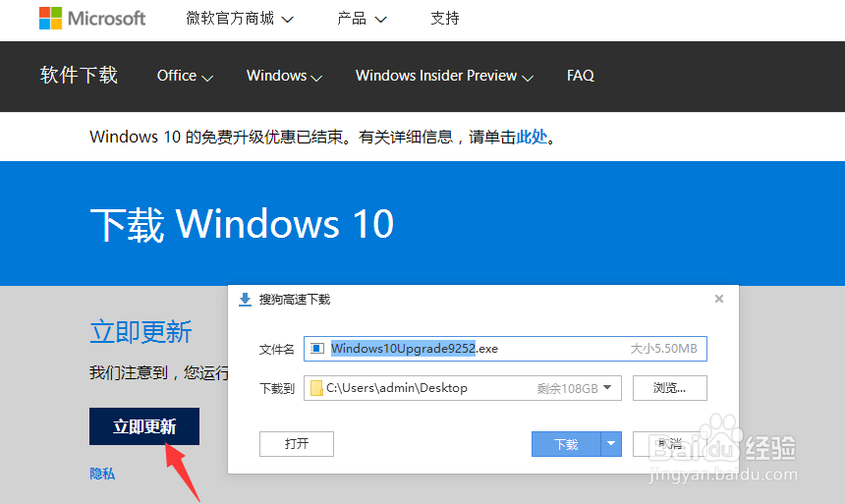Image resolution: width=845 pixels, height=504 pixels.
Task: Click the 立即更新 dark blue button
Action: point(144,426)
